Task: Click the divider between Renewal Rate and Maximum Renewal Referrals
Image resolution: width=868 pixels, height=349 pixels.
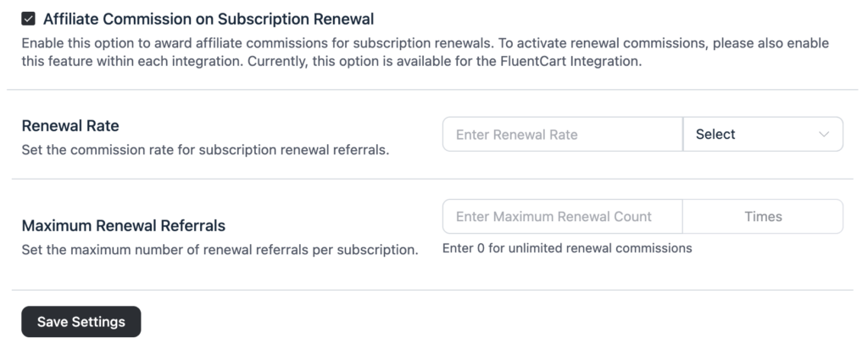Action: point(434,179)
